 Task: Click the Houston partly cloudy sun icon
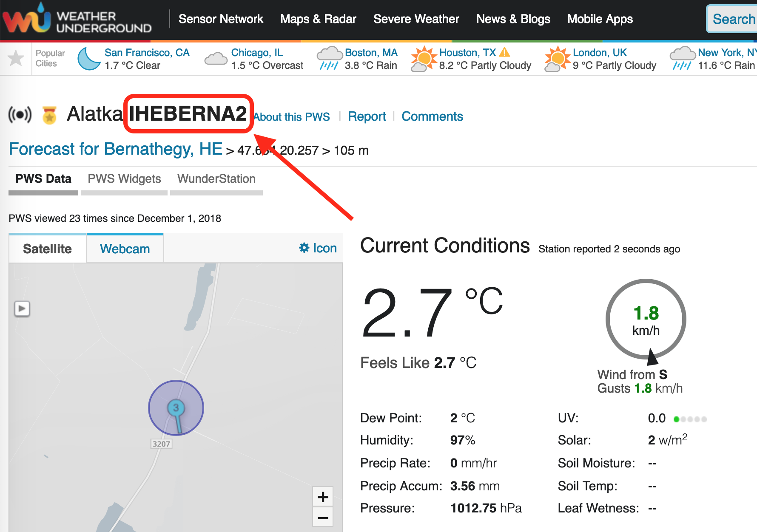[424, 59]
